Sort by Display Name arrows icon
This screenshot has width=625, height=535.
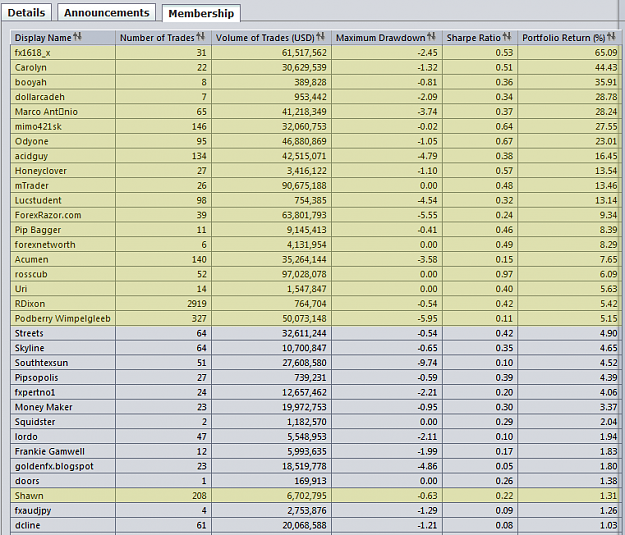(x=77, y=37)
